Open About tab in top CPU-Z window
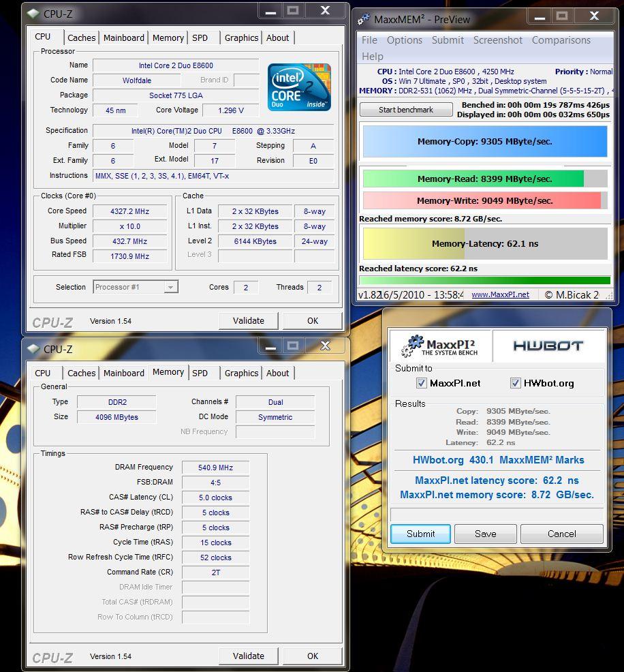The width and height of the screenshot is (624, 672). (277, 37)
